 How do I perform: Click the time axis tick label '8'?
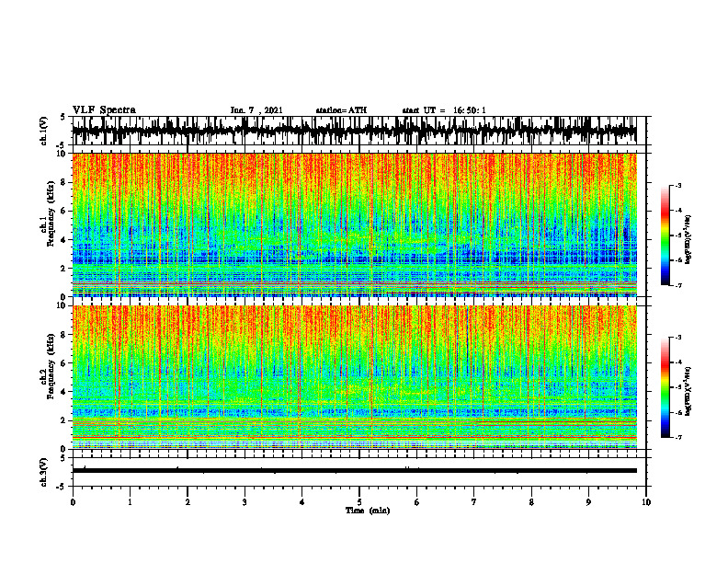531,502
